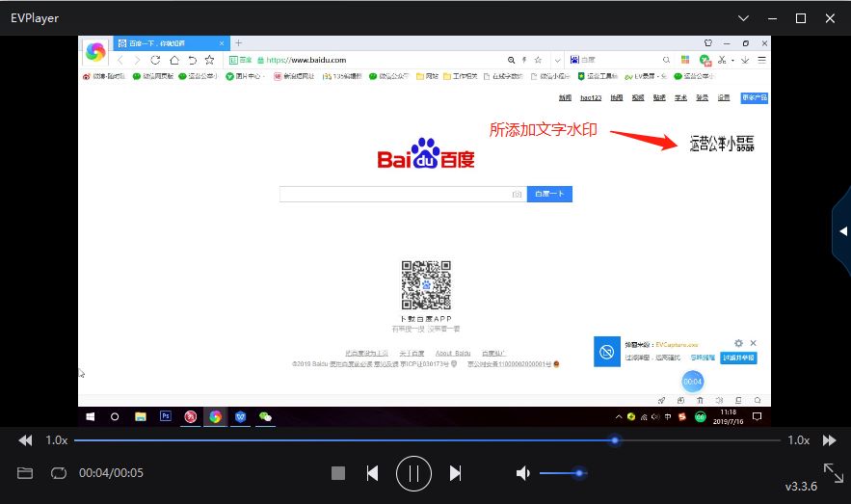
Task: Stop the video playback
Action: tap(338, 473)
